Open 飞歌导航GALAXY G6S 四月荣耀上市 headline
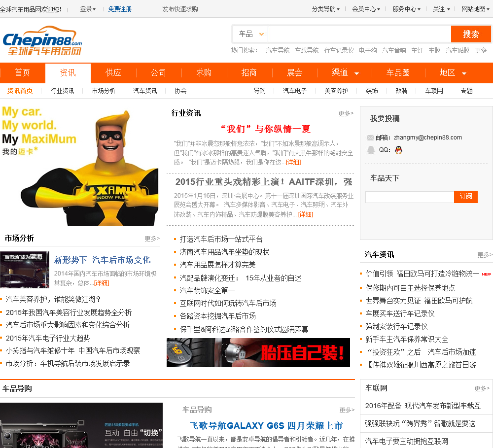Viewport: 493px width, 448px height. click(x=266, y=426)
